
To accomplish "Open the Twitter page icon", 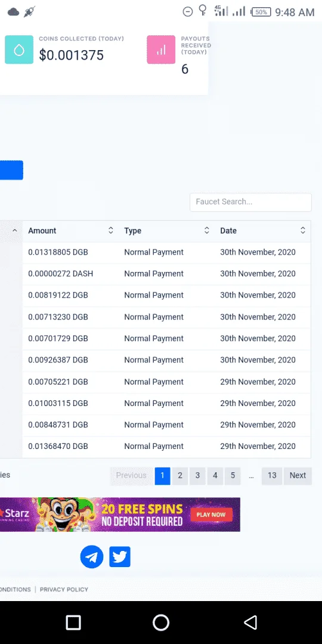I will point(120,557).
